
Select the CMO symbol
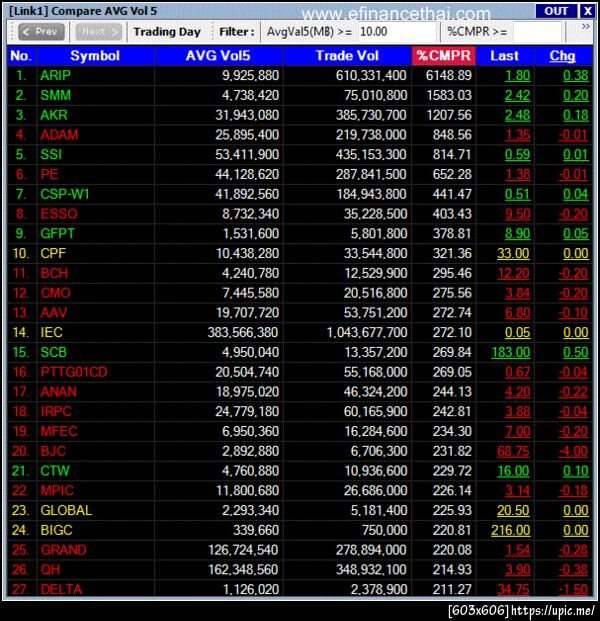[55, 293]
